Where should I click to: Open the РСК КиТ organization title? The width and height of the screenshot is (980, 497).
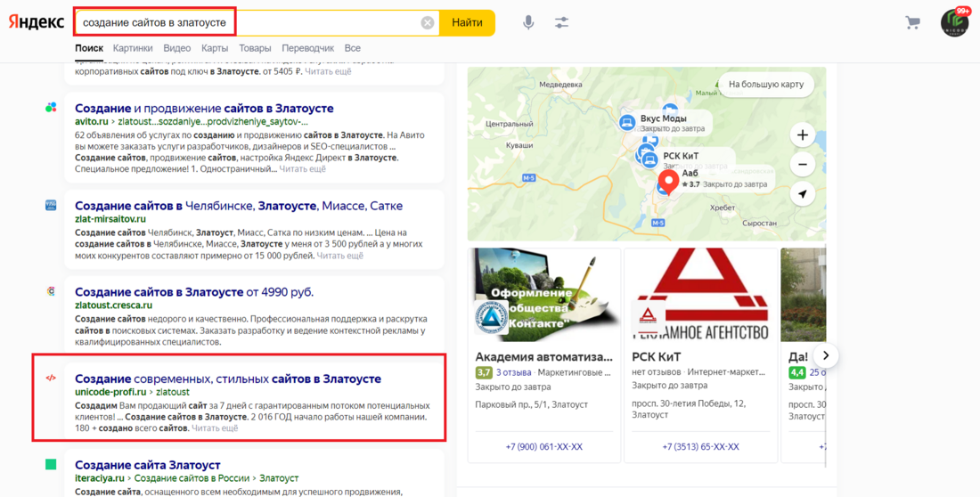657,357
